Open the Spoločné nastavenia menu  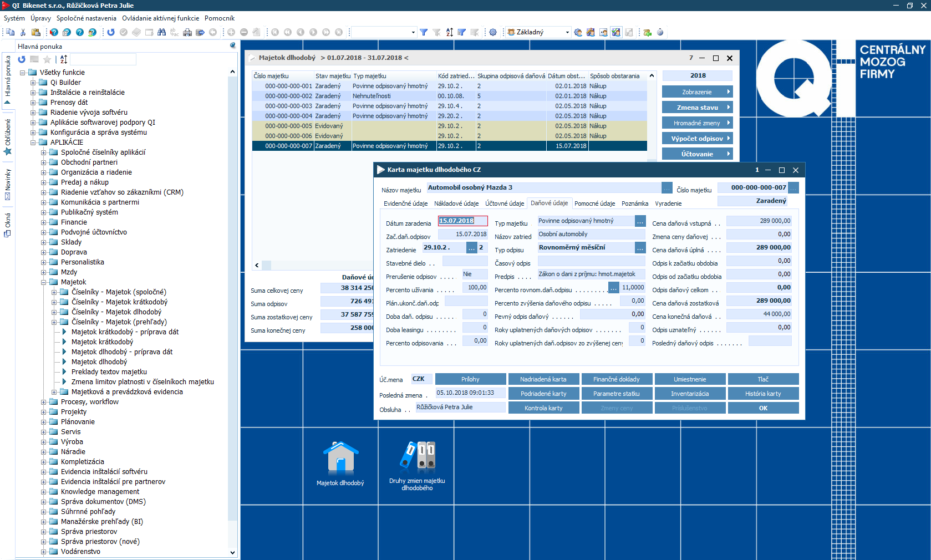pos(86,18)
